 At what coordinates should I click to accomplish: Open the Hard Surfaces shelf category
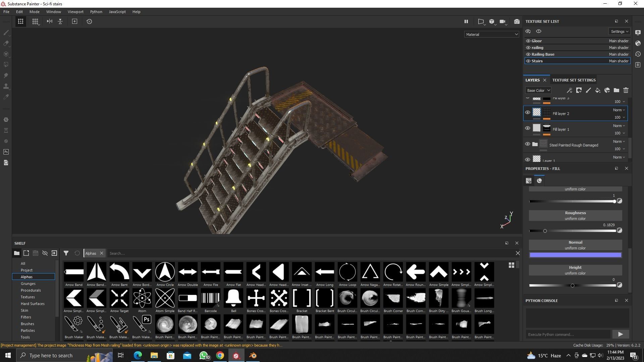pos(33,304)
